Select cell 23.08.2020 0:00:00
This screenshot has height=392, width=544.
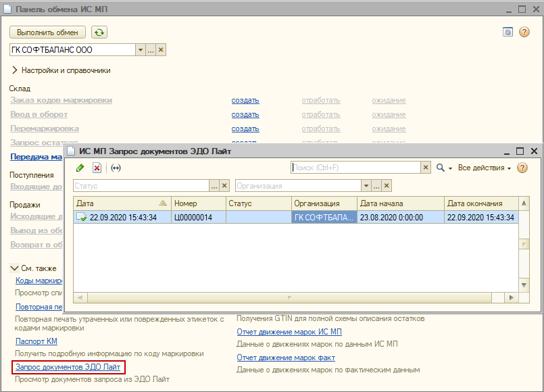coord(400,218)
